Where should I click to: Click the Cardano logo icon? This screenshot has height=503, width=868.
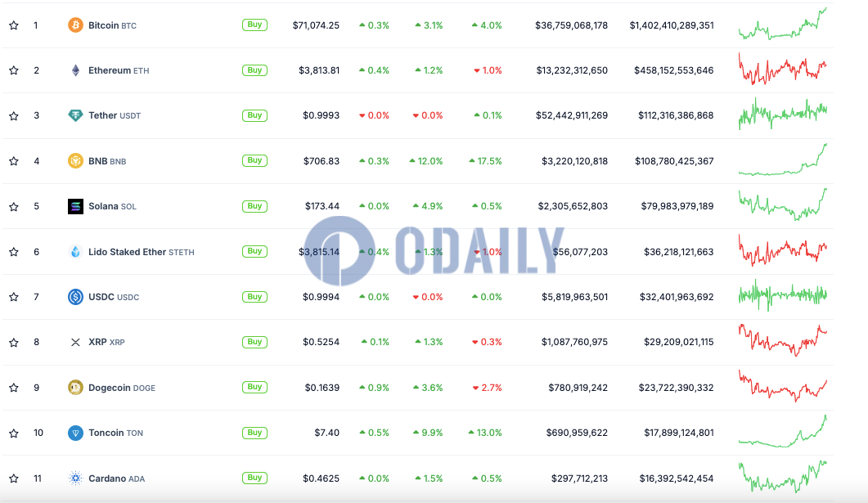75,478
